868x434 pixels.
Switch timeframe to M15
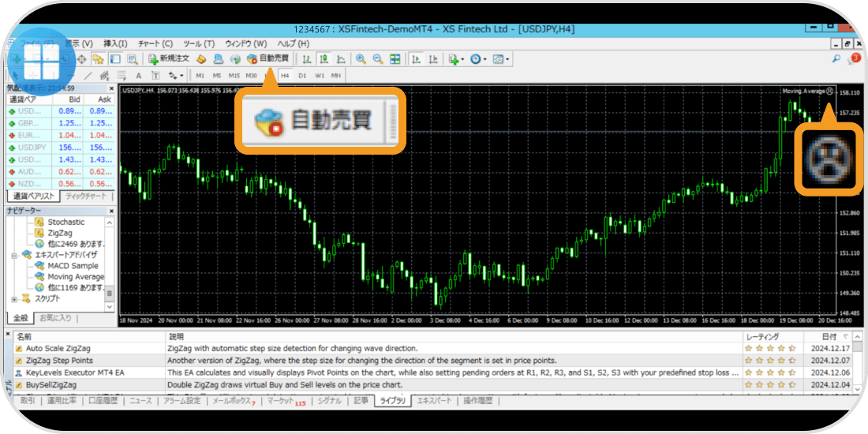pos(234,75)
